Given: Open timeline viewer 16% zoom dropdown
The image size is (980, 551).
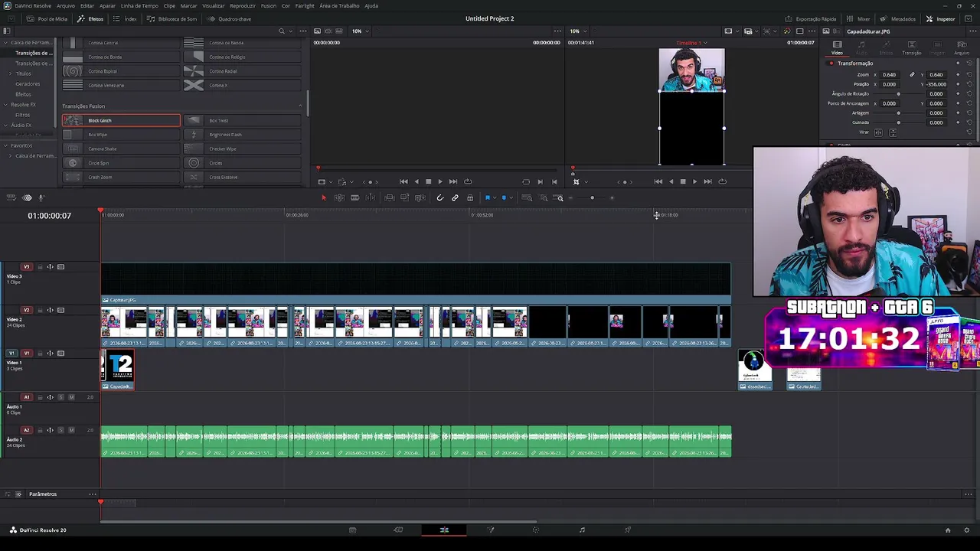Looking at the screenshot, I should point(577,31).
